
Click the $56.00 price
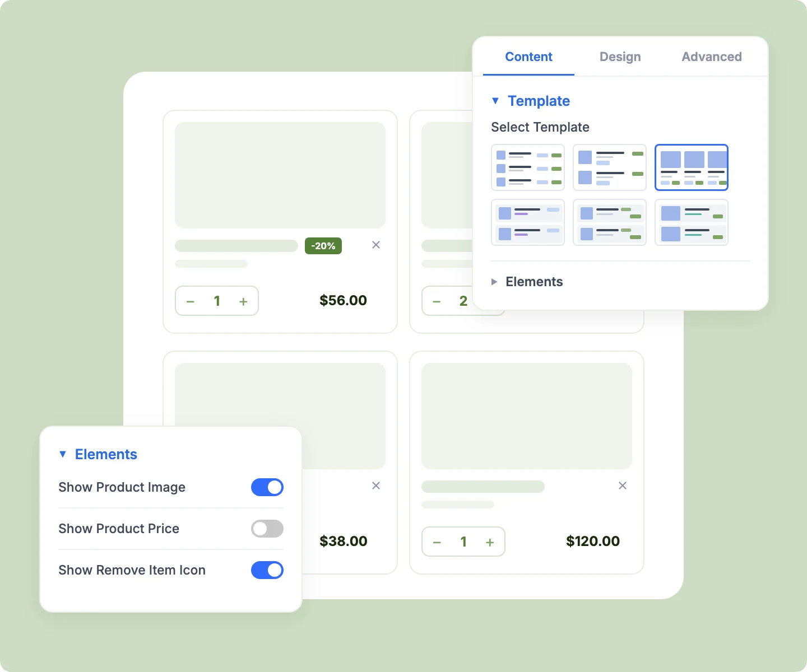tap(343, 301)
